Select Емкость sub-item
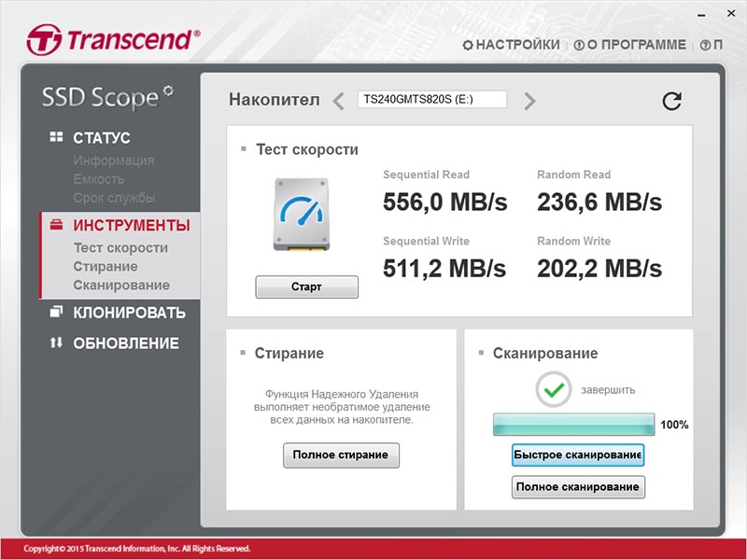This screenshot has height=560, width=747. (99, 179)
